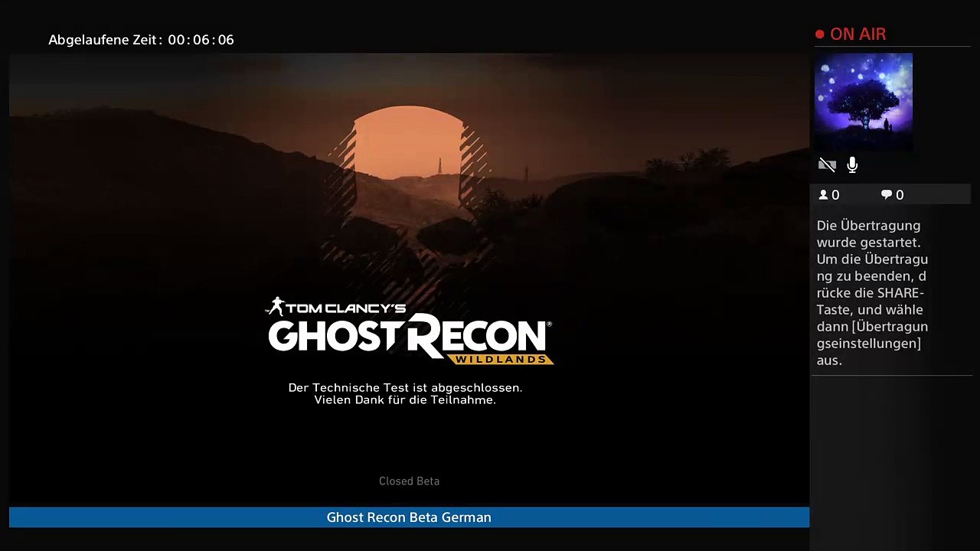Click "Der Technische Test ist abgeschlossen." message
The width and height of the screenshot is (980, 551).
405,388
